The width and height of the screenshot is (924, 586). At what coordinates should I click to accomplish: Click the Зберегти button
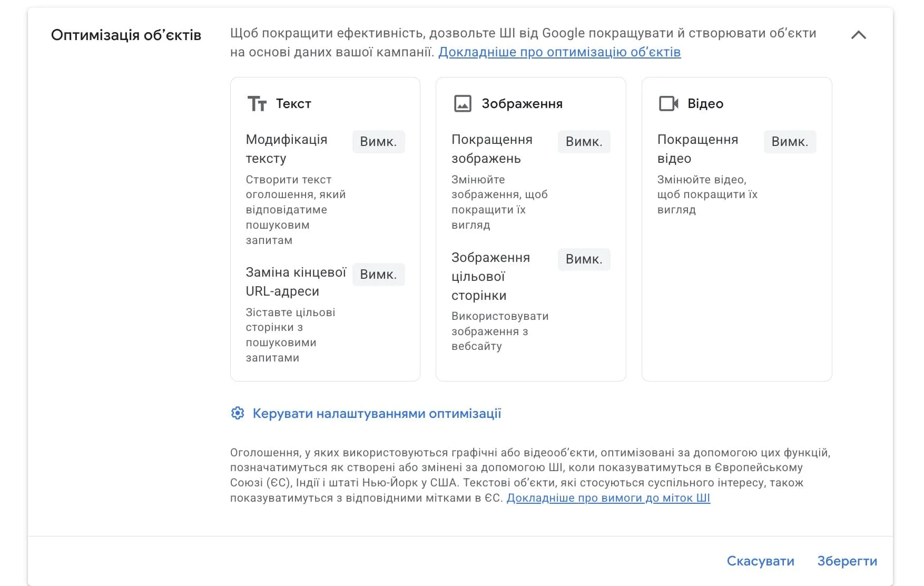(x=847, y=561)
